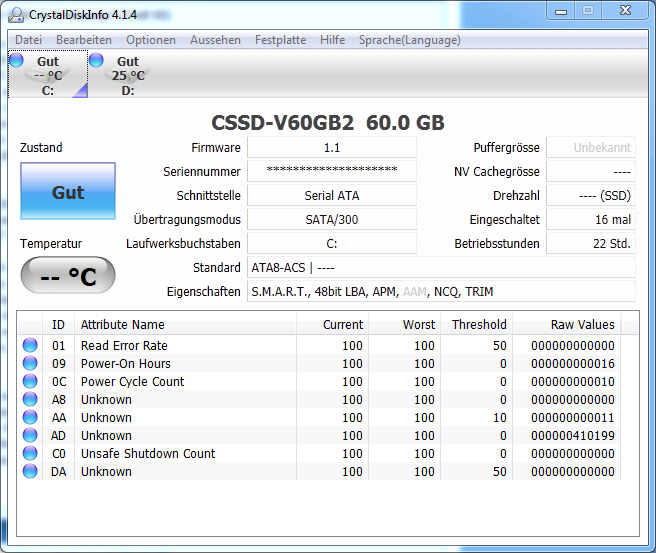Click the Unknown name in the DA row
The width and height of the screenshot is (656, 553).
click(106, 471)
